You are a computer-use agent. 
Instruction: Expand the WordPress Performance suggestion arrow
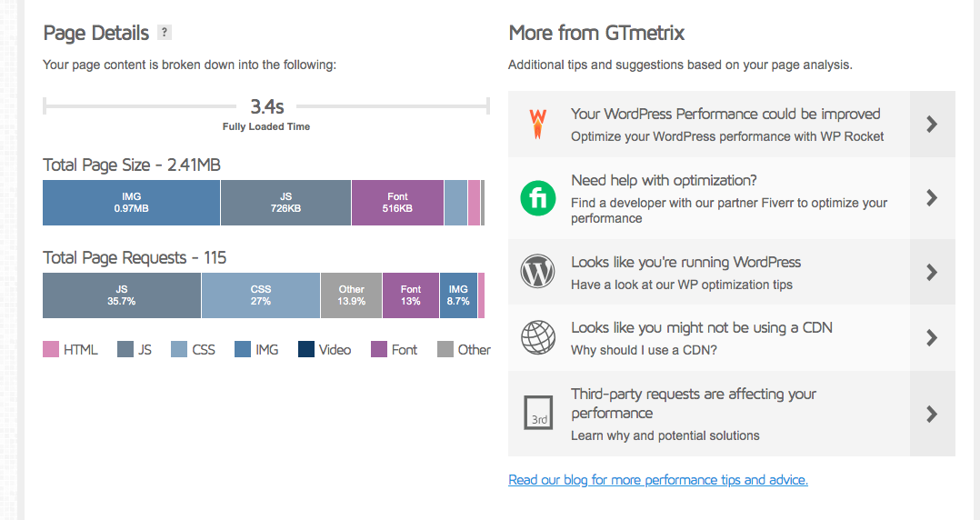(932, 125)
